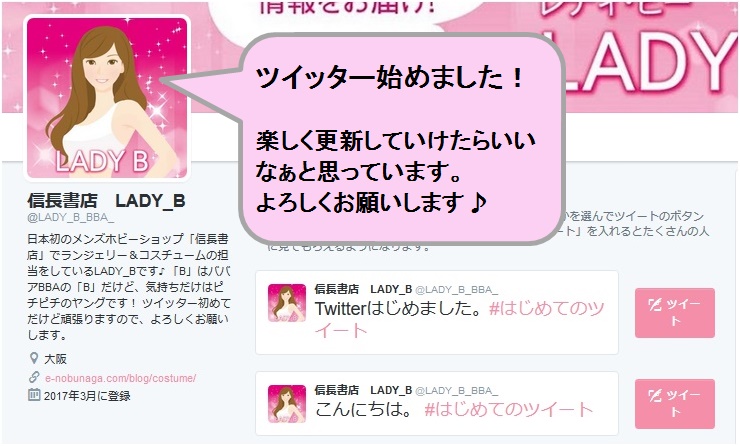The height and width of the screenshot is (446, 740).
Task: Open the e-nobunaga.com/blog/costume/ link
Action: 120,378
